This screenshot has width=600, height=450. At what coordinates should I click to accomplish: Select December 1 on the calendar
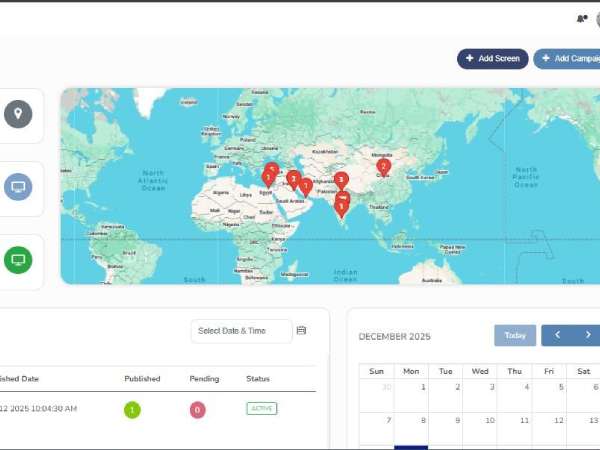[411, 395]
